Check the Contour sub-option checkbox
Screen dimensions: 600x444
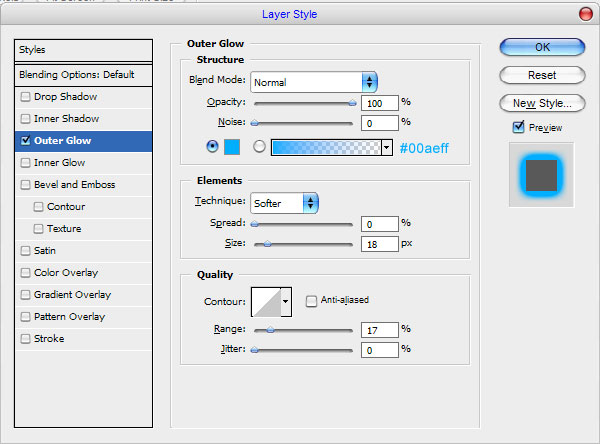coord(38,207)
